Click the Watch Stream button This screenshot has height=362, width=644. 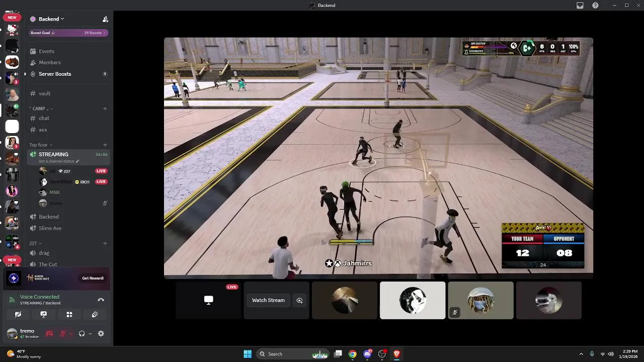(x=268, y=300)
